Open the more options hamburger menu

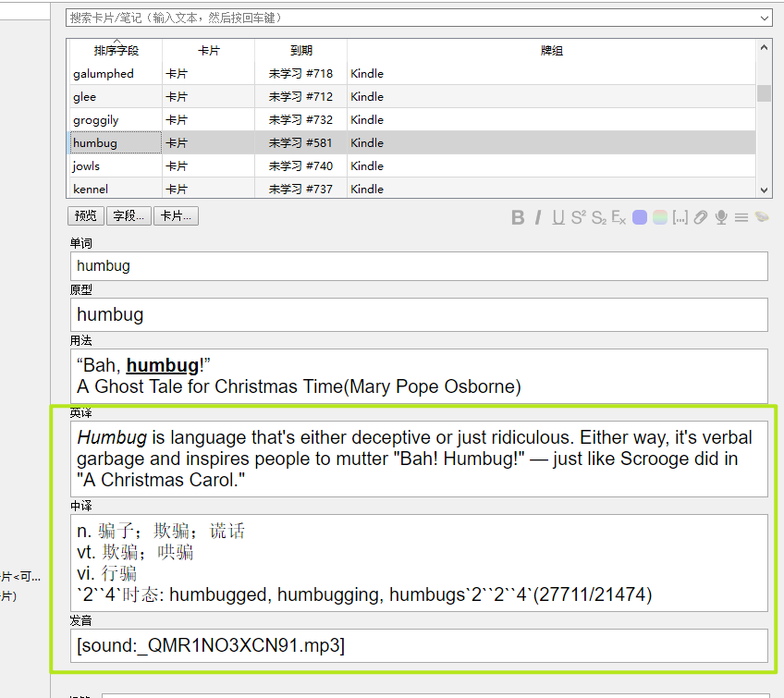741,217
